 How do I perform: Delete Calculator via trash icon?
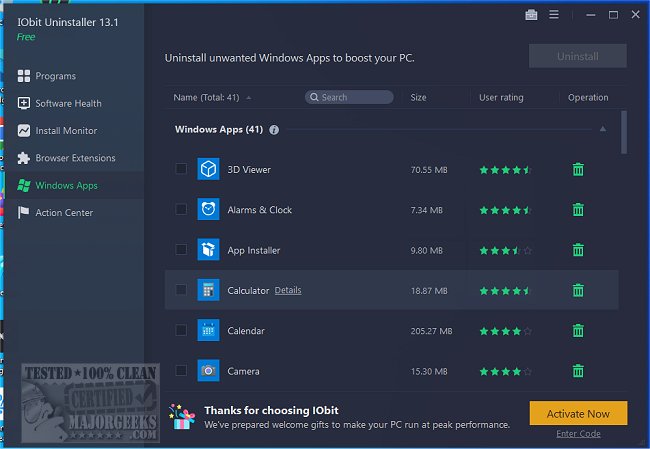578,290
